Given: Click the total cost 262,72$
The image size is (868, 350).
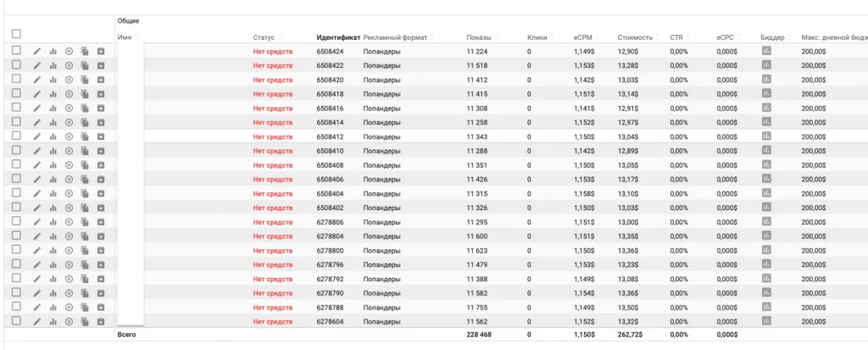Looking at the screenshot, I should [x=631, y=335].
